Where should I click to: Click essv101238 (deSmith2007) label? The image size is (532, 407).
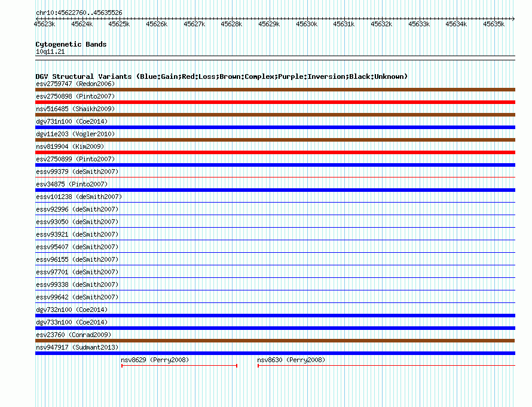tap(79, 197)
